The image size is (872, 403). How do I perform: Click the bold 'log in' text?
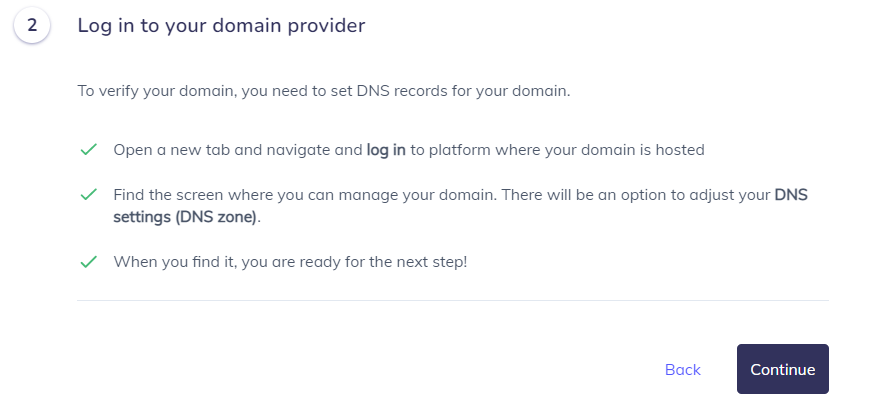[x=386, y=150]
